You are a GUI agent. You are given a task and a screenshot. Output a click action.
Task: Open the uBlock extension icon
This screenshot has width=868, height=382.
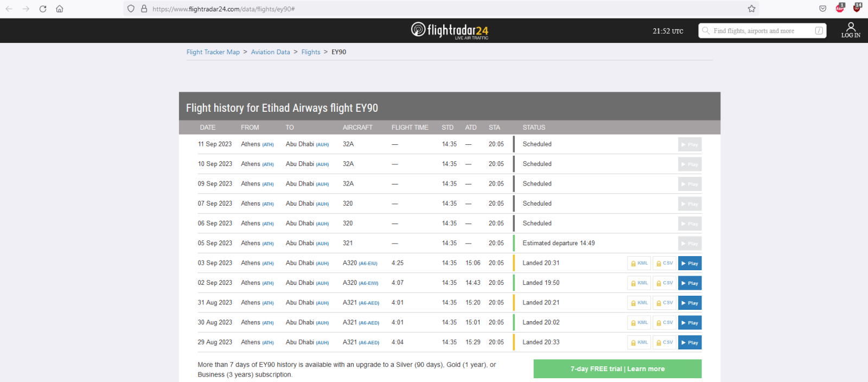coord(857,8)
